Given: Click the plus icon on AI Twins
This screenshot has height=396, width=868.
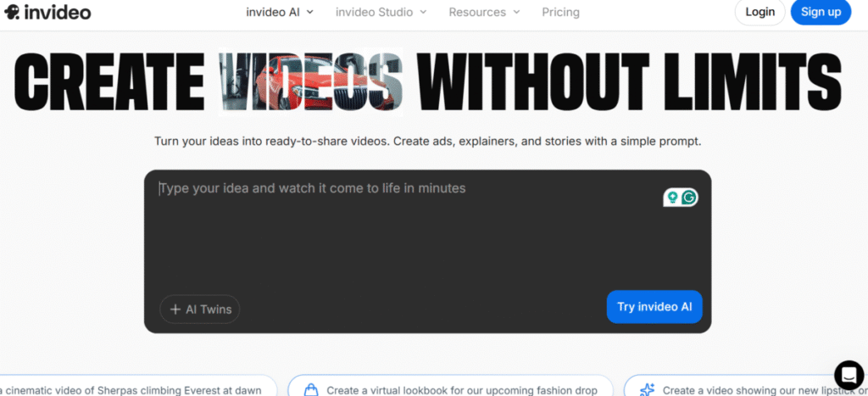Looking at the screenshot, I should click(x=175, y=310).
